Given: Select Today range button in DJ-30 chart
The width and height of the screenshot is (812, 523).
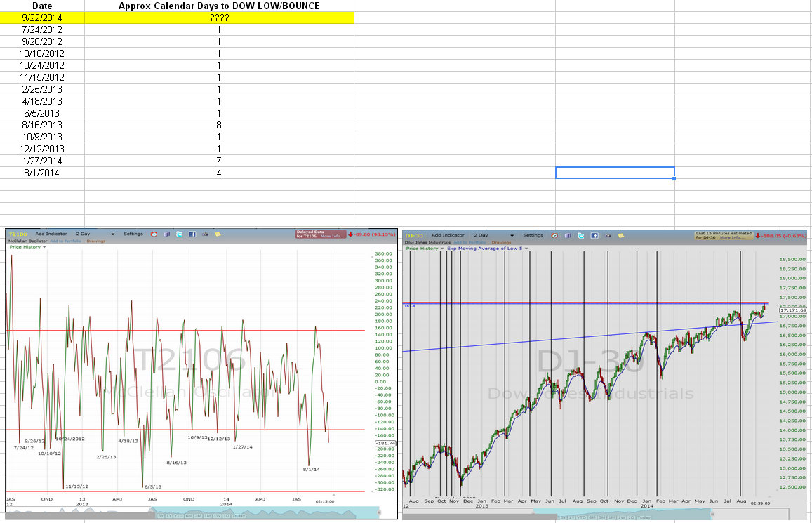Looking at the screenshot, I should pos(644,517).
